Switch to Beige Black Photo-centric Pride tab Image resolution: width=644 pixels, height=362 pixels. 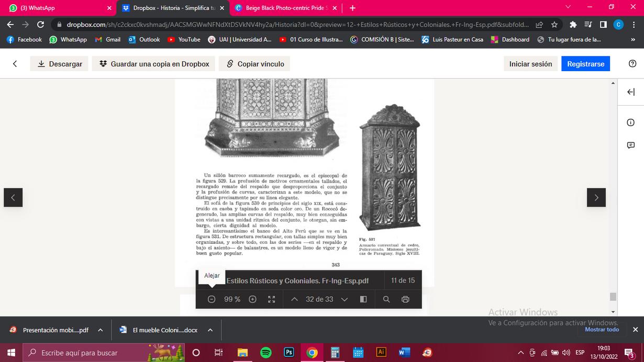click(x=285, y=8)
